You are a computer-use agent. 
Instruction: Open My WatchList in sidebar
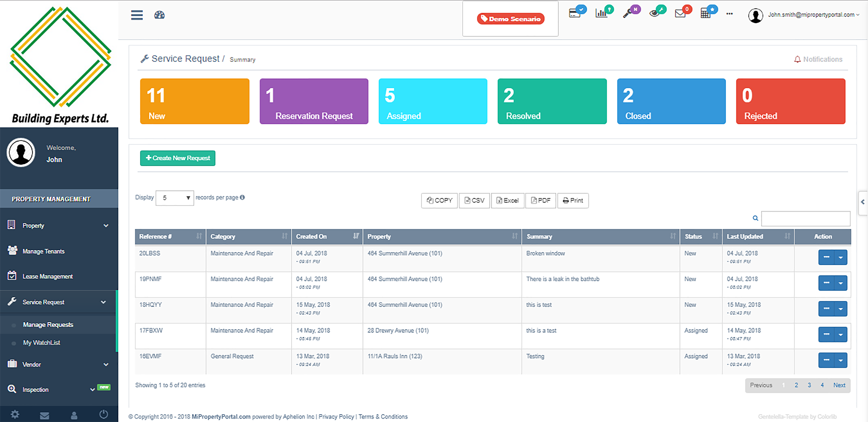coord(41,343)
